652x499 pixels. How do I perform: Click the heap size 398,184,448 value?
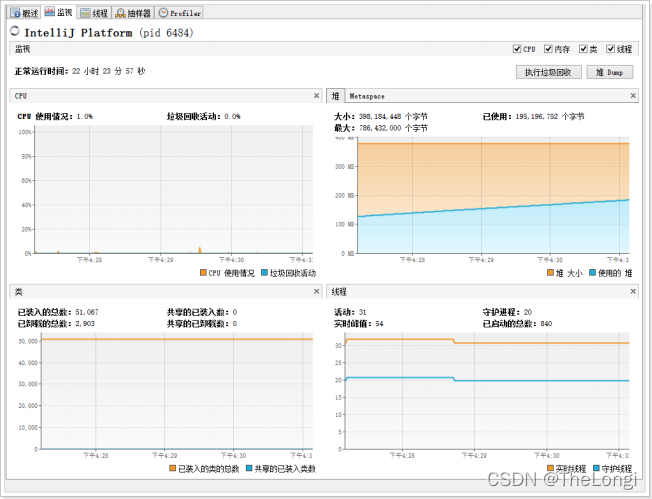[x=380, y=116]
